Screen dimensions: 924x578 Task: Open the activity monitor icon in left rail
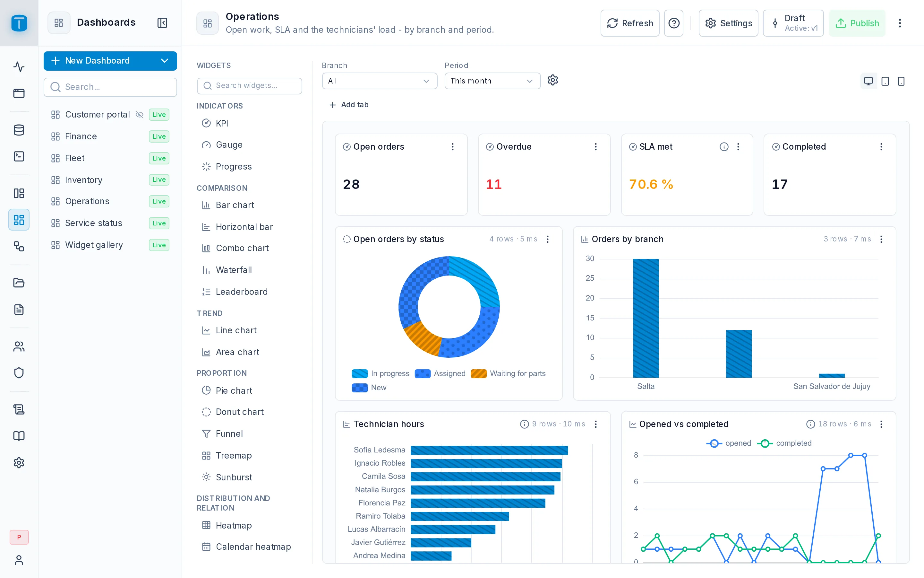click(x=19, y=67)
